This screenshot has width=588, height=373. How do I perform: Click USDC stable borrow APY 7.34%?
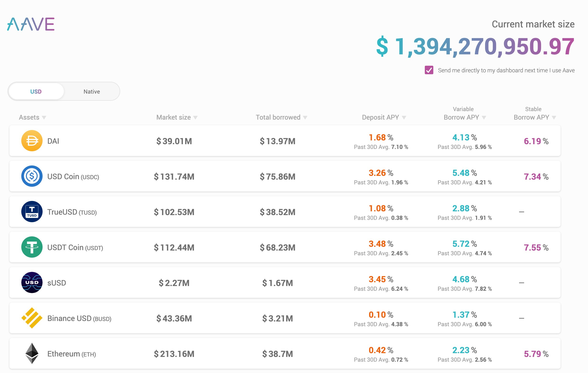pyautogui.click(x=536, y=177)
